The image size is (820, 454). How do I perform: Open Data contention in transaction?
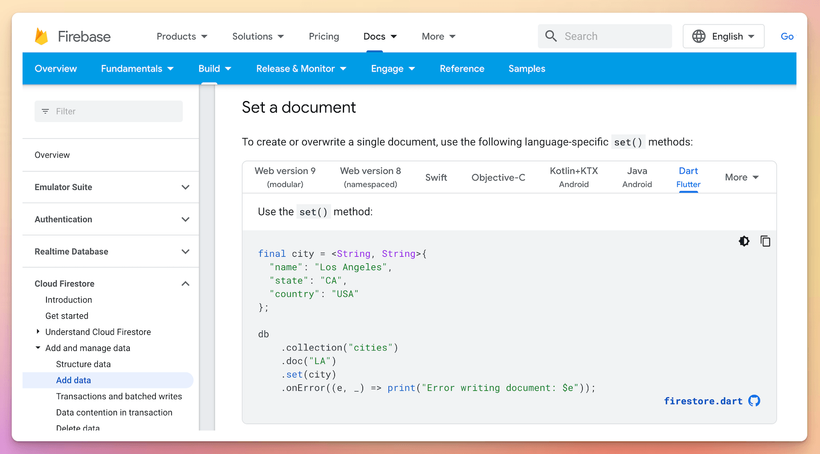coord(114,413)
